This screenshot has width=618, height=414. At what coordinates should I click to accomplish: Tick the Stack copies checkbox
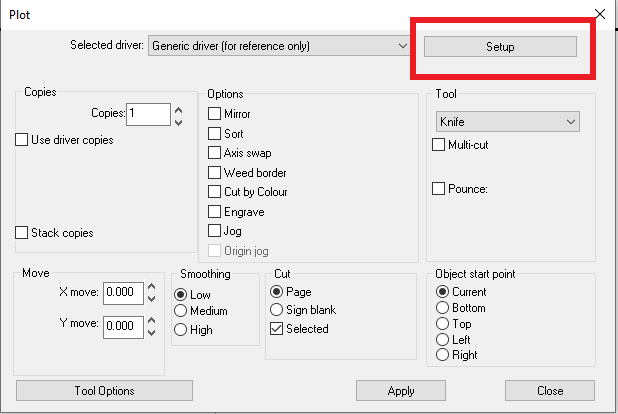click(22, 233)
